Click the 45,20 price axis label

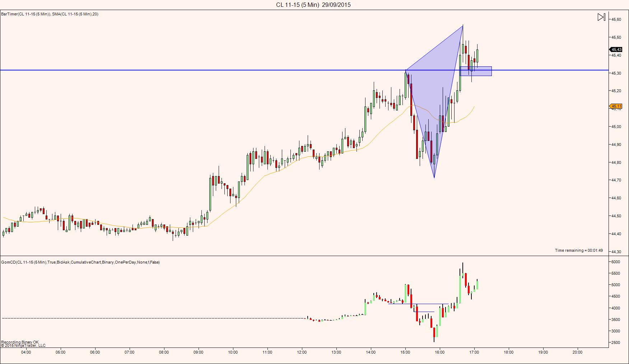(x=616, y=91)
